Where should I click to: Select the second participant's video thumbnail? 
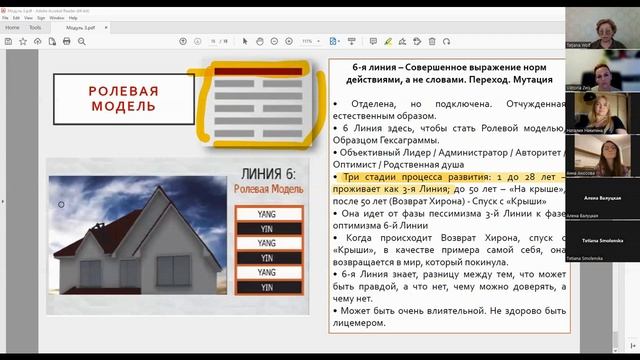(x=602, y=70)
